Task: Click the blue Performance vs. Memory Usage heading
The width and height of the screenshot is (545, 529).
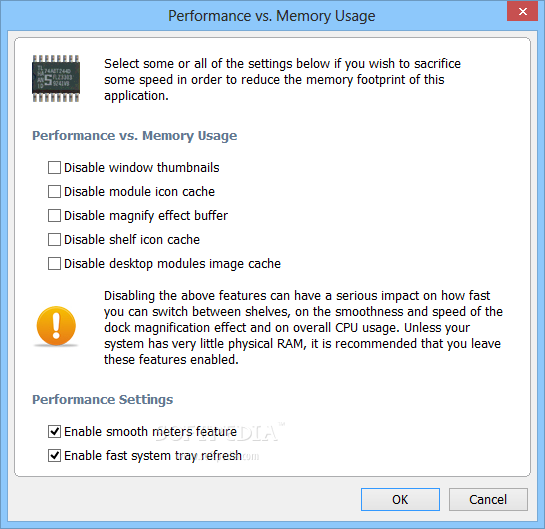Action: click(135, 136)
